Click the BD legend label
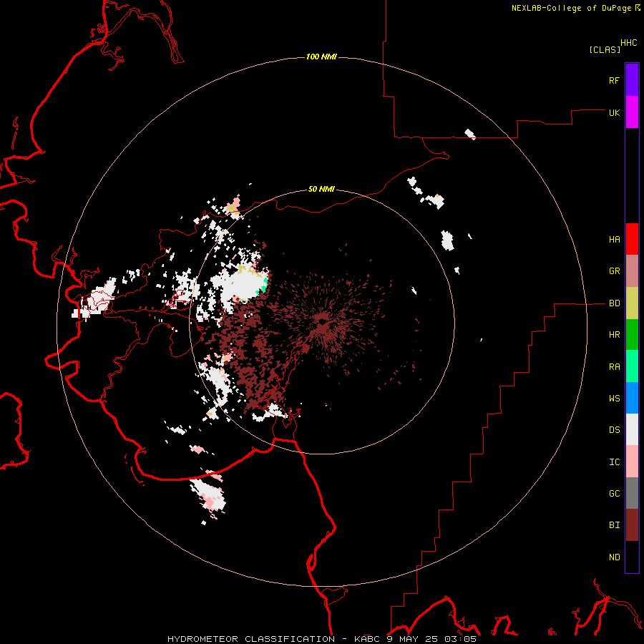This screenshot has width=644, height=644. click(x=614, y=303)
